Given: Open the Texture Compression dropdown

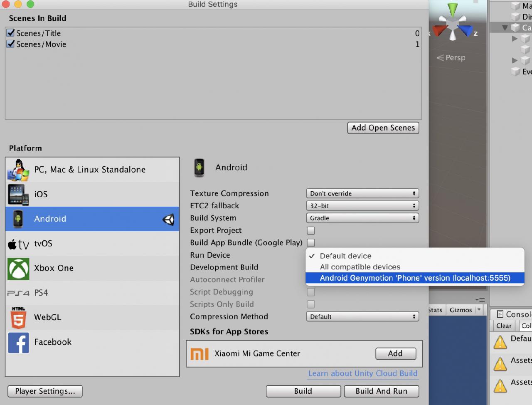Looking at the screenshot, I should [x=362, y=193].
